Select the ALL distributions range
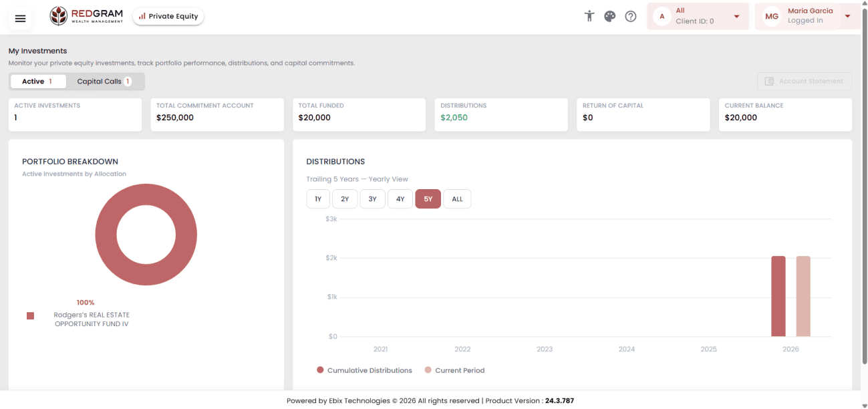The image size is (868, 409). 457,199
